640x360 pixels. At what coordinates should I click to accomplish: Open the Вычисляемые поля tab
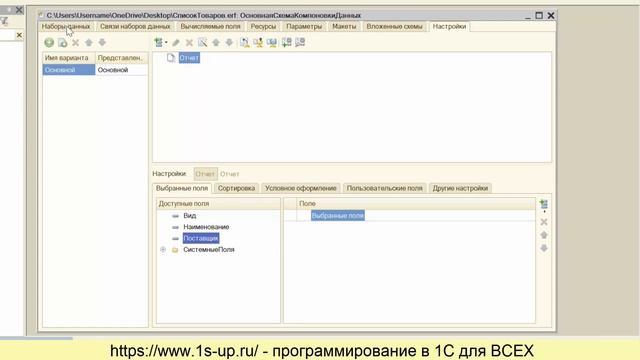pos(210,27)
